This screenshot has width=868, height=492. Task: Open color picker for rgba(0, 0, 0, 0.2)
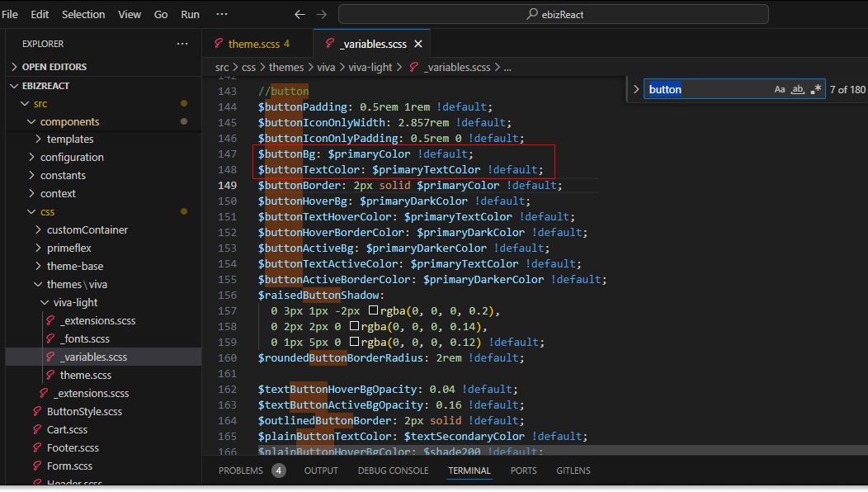373,310
